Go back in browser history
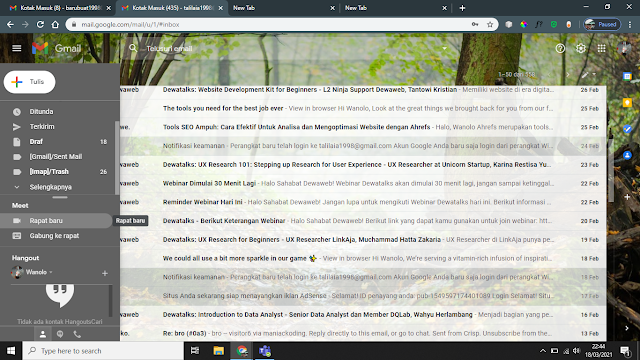The width and height of the screenshot is (640, 360). pos(10,24)
